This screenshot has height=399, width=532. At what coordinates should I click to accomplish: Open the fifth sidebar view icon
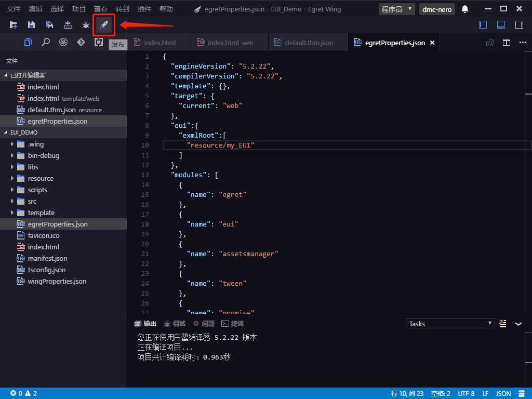click(98, 43)
